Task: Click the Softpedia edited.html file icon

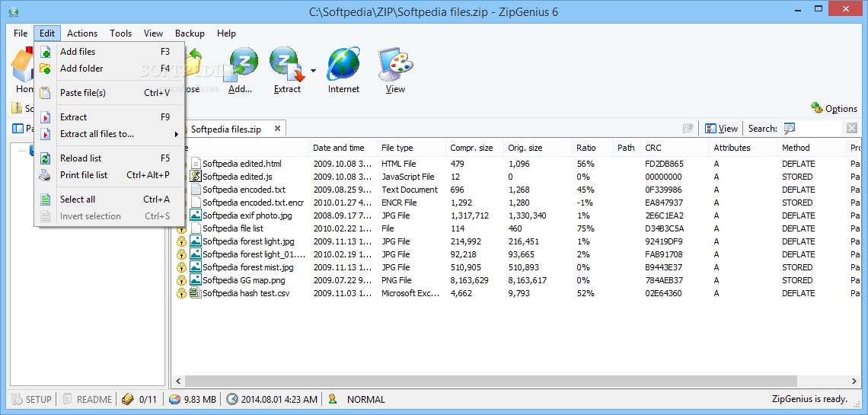Action: coord(196,164)
